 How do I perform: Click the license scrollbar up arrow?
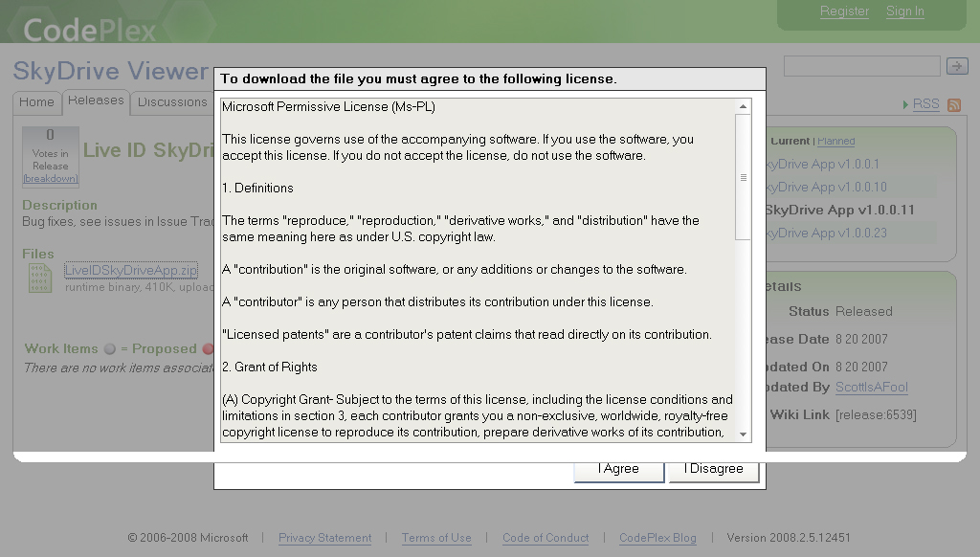[743, 107]
